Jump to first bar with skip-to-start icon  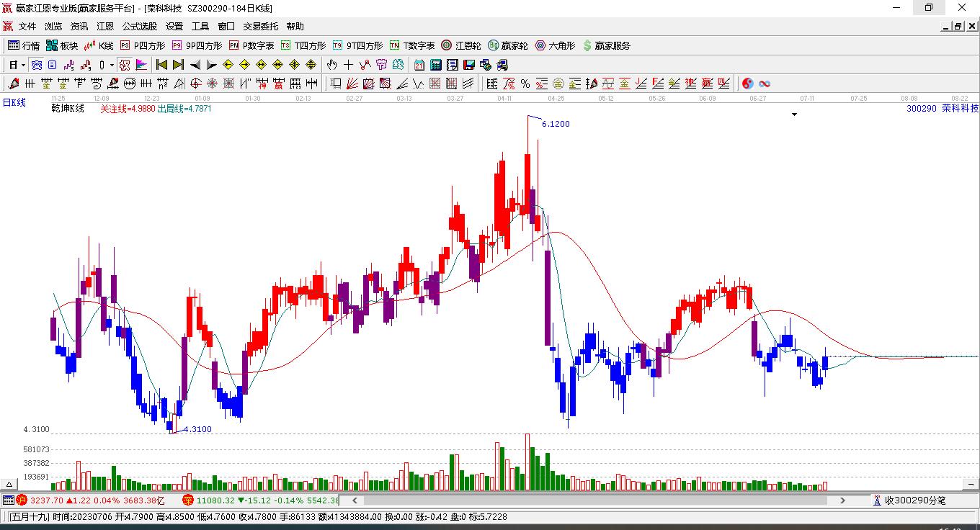(162, 65)
